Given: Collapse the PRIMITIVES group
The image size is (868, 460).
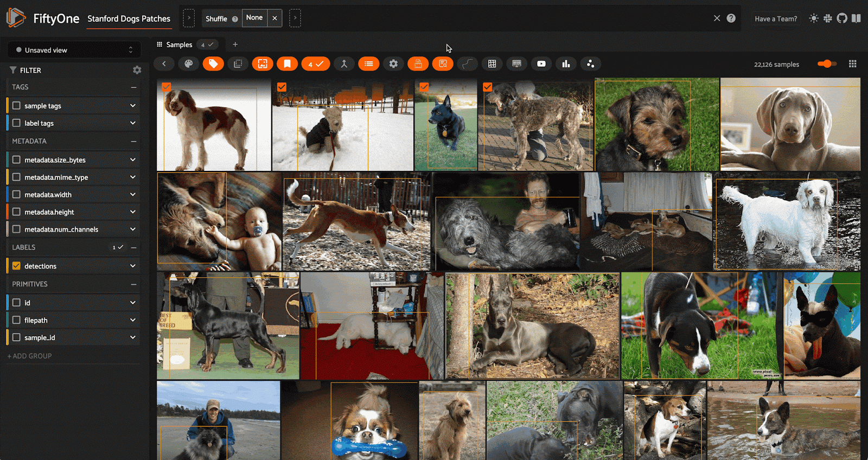Looking at the screenshot, I should click(133, 284).
